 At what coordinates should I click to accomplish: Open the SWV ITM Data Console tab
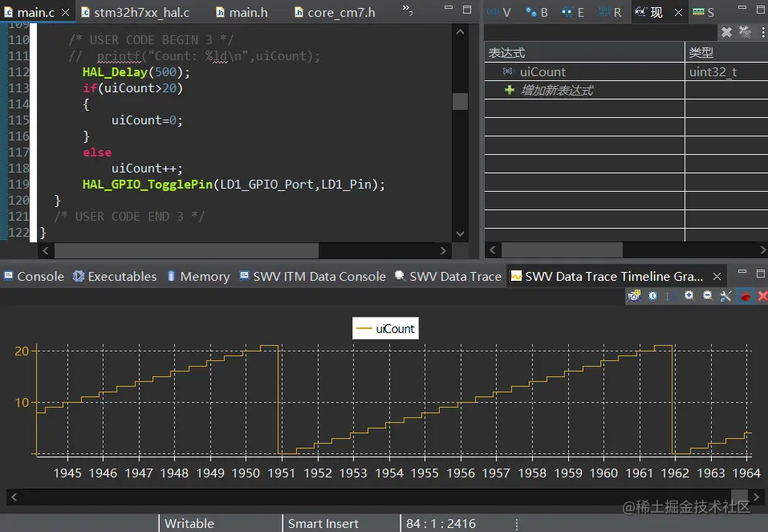pyautogui.click(x=312, y=276)
